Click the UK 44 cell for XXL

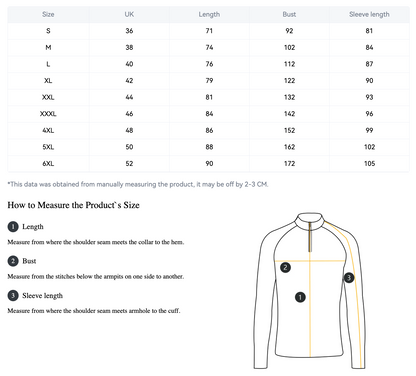click(129, 97)
